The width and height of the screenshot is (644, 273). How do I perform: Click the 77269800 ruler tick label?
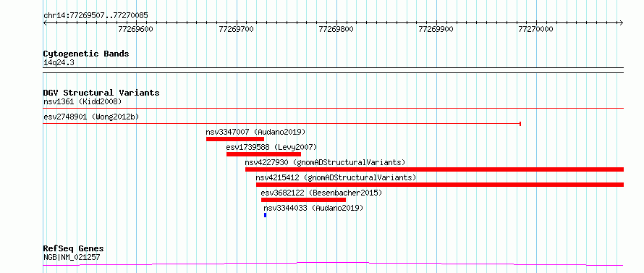pos(336,29)
